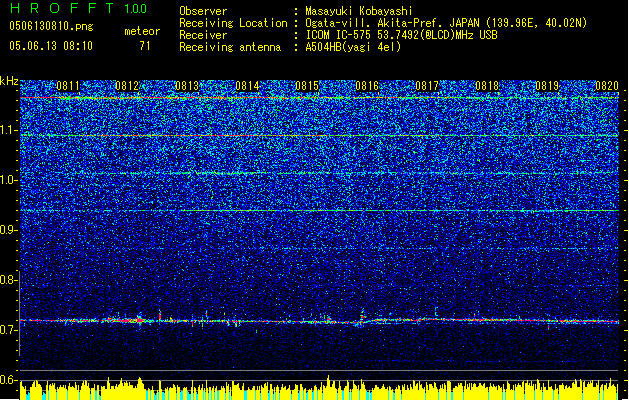Click the 0812 time marker
The image size is (629, 400).
[x=127, y=86]
